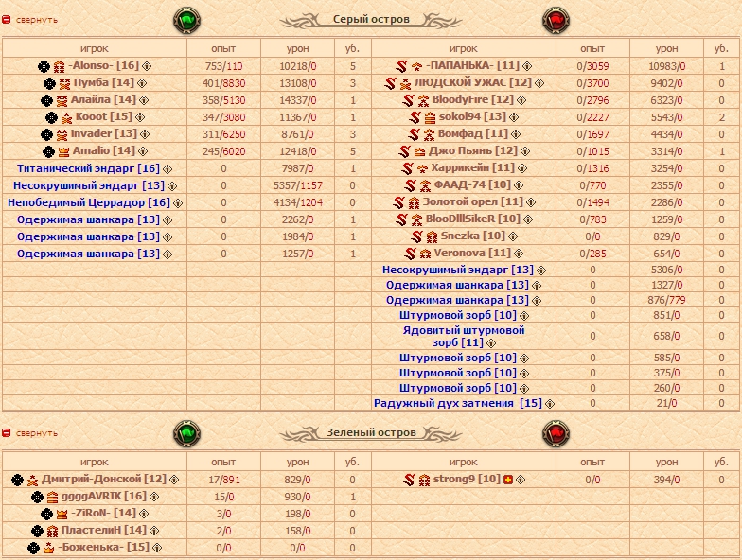The image size is (742, 560).
Task: Click the green flag emblem beside Серый остров
Action: click(x=187, y=21)
